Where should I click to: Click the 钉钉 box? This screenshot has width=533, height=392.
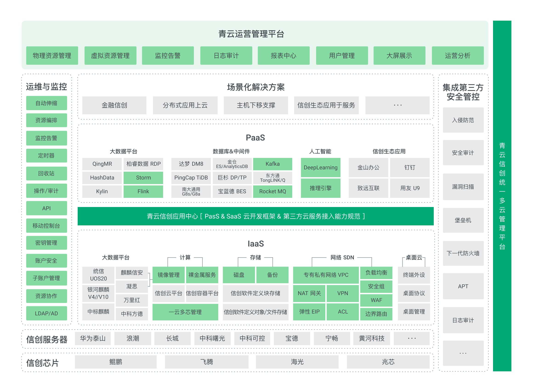pyautogui.click(x=410, y=167)
